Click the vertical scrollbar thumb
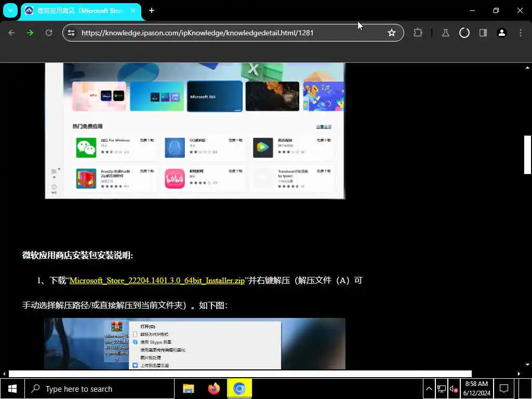 pyautogui.click(x=527, y=155)
